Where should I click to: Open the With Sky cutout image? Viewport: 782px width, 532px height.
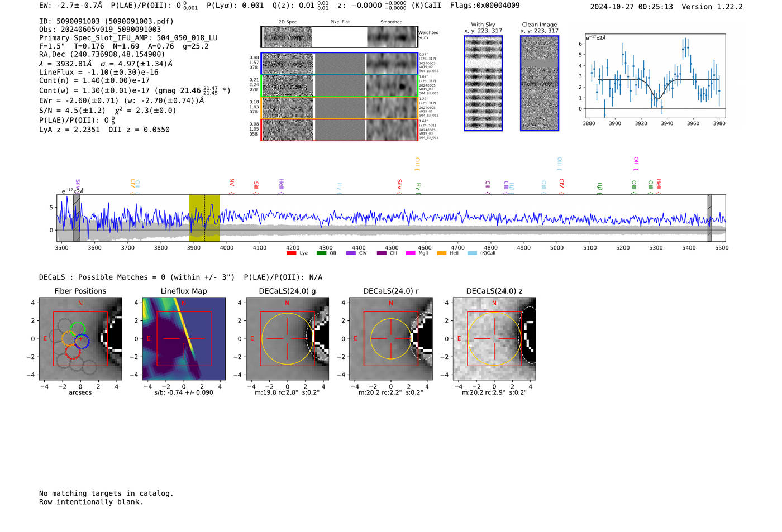tap(483, 83)
